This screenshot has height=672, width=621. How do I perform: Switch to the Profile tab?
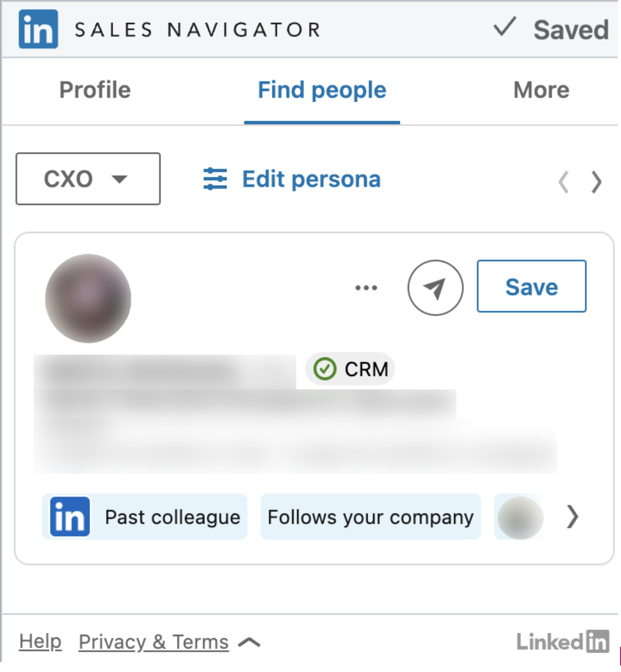click(94, 90)
